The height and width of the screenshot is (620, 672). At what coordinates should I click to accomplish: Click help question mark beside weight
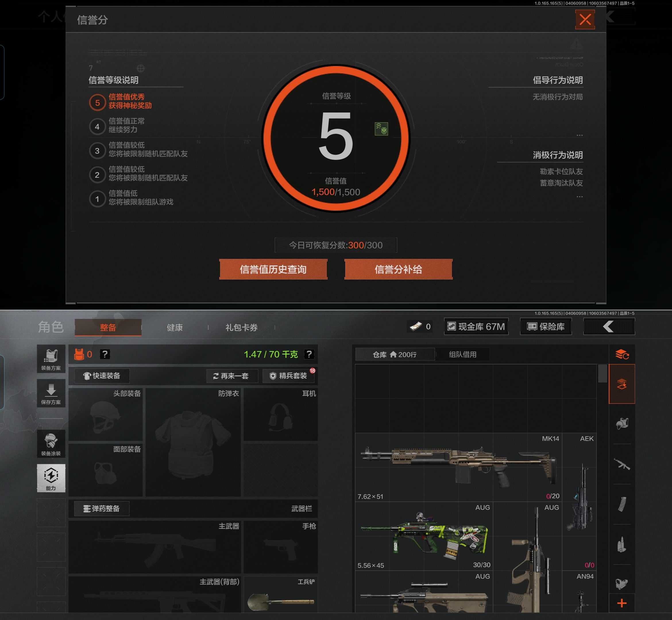pos(309,354)
